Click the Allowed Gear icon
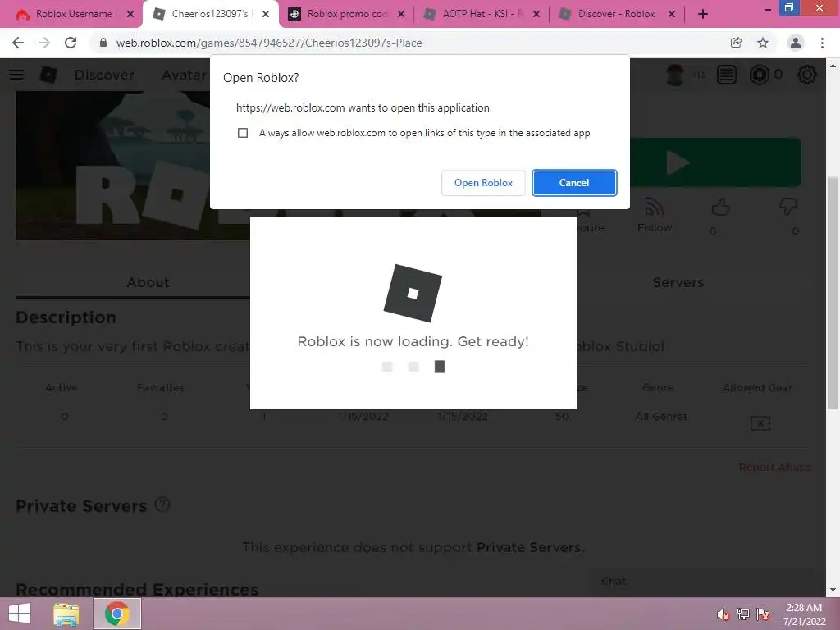Image resolution: width=840 pixels, height=630 pixels. coord(760,423)
